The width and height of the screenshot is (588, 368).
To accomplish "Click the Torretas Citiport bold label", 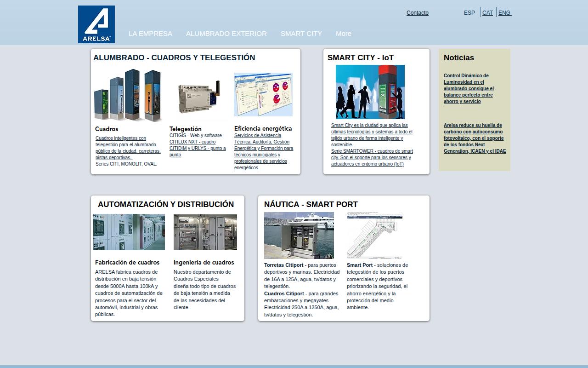I will tap(284, 265).
